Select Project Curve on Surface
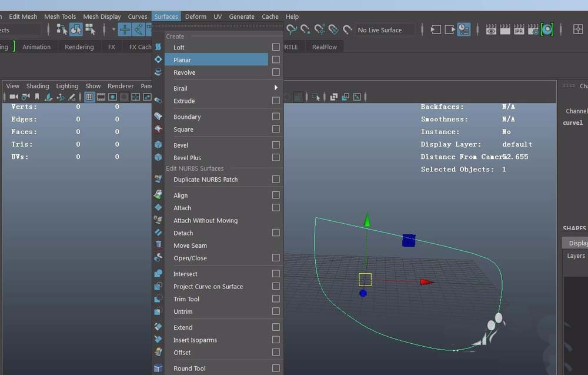588x375 pixels. click(x=208, y=287)
